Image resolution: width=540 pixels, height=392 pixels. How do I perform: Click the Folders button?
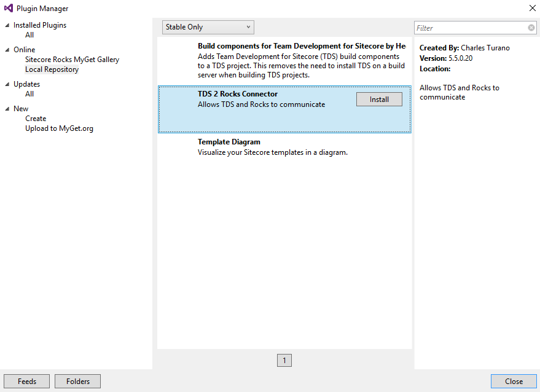coord(77,382)
